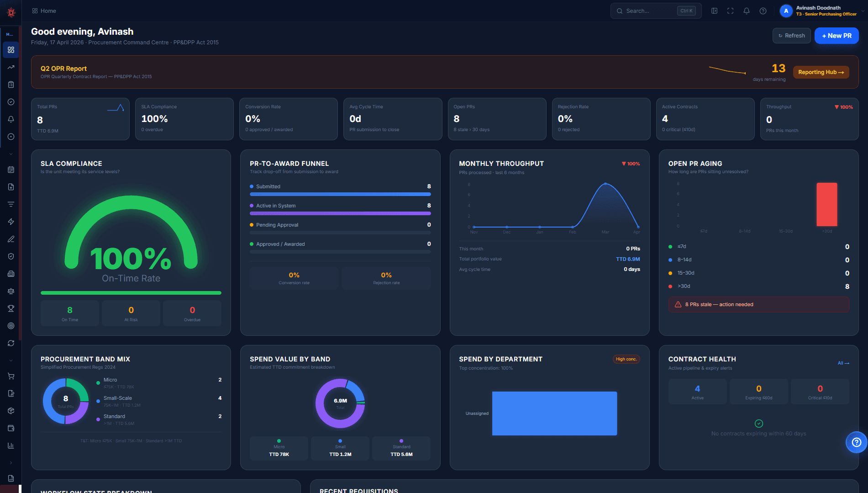The width and height of the screenshot is (868, 493).
Task: Open the Avg Cycle Time stat card
Action: coord(393,119)
